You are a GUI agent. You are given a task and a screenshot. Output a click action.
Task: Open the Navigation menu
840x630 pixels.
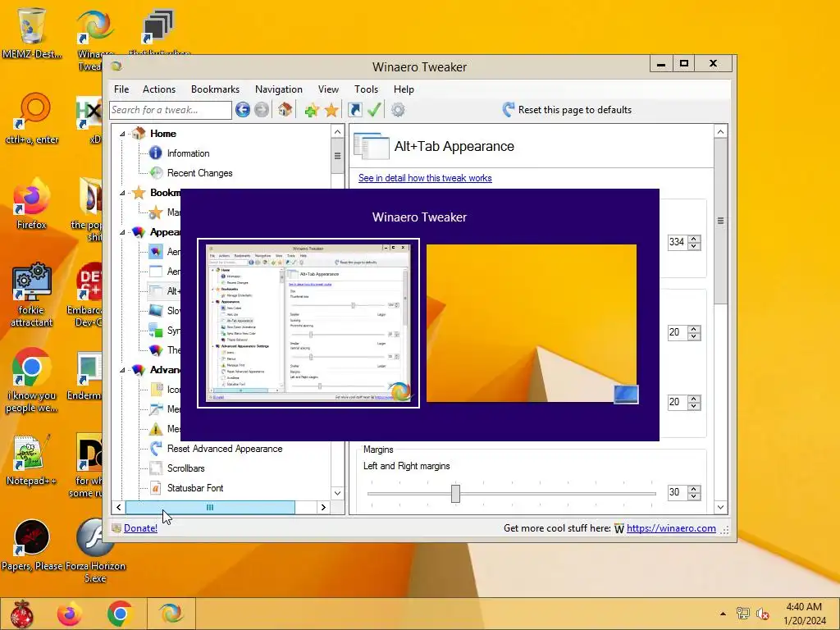point(279,89)
